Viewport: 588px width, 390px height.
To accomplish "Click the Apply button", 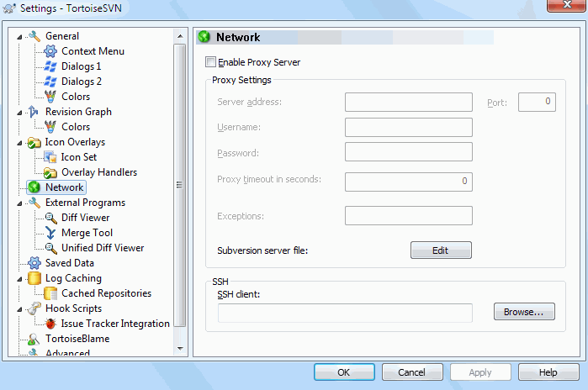I will point(480,372).
